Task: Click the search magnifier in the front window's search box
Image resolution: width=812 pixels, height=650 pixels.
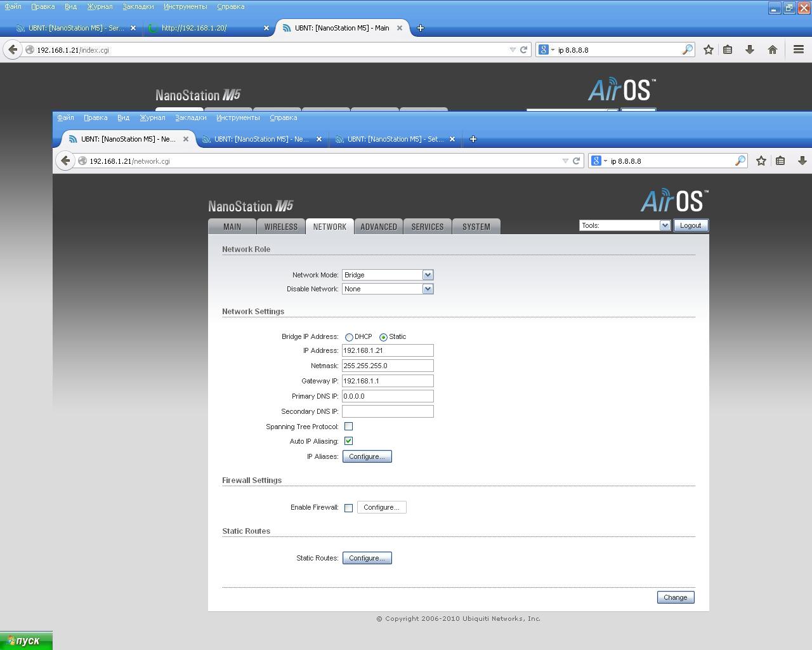Action: pos(740,161)
